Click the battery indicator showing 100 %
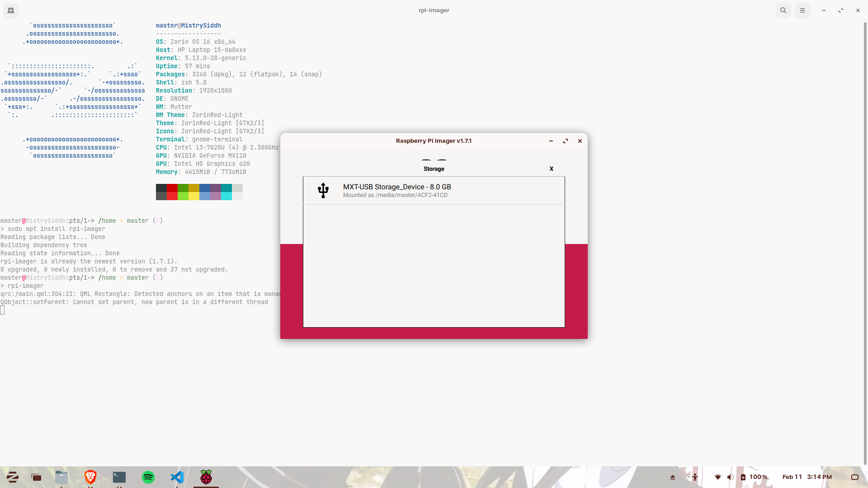Screen dimensions: 868x488 point(754,477)
